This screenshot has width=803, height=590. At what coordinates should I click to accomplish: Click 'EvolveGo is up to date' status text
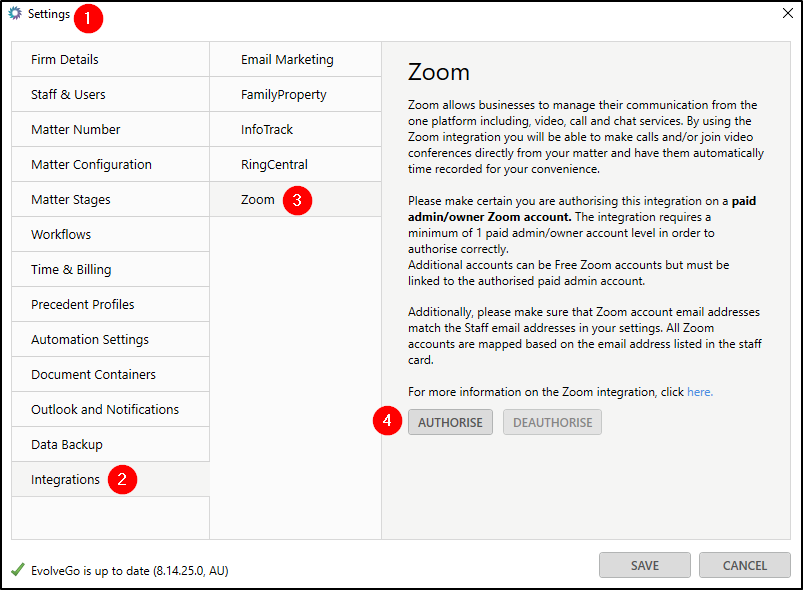pos(130,571)
